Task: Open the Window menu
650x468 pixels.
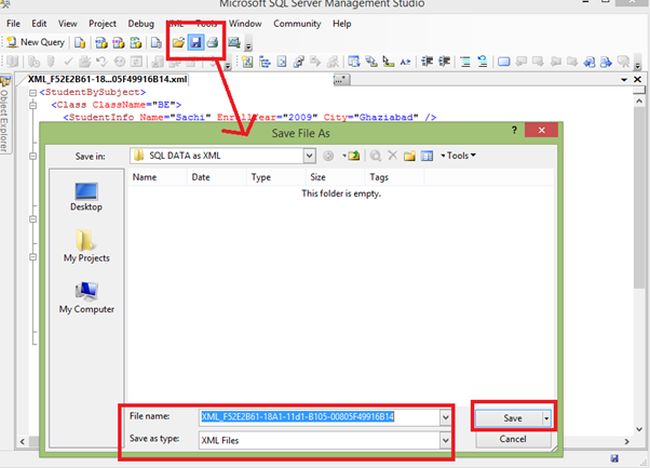Action: click(245, 24)
